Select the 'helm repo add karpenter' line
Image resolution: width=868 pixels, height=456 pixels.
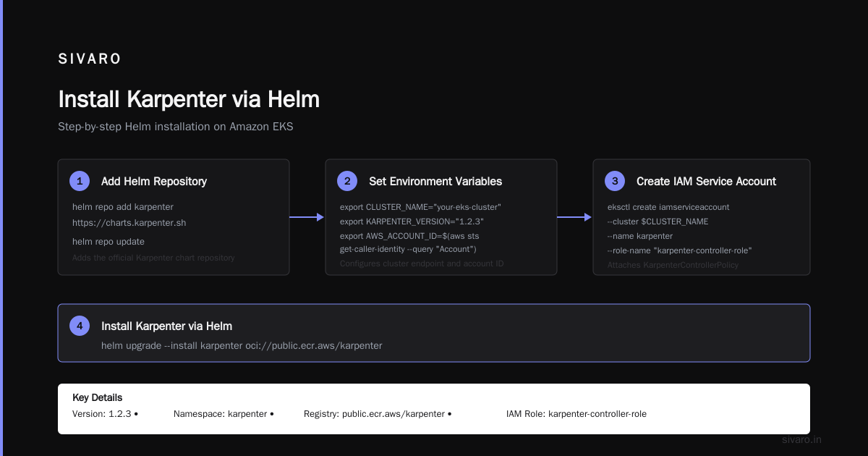tap(123, 207)
